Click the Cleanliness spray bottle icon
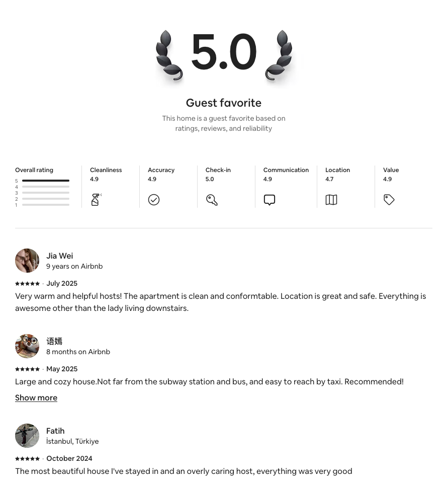This screenshot has width=448, height=486. pyautogui.click(x=96, y=200)
